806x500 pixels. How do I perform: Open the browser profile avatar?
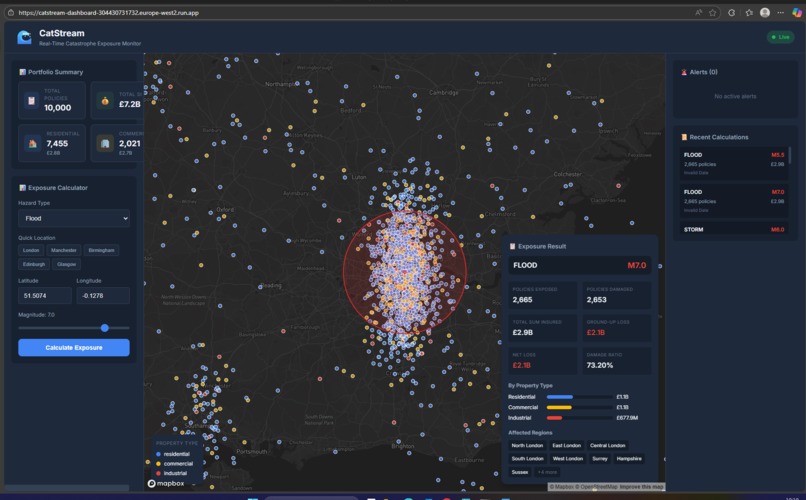pyautogui.click(x=765, y=13)
